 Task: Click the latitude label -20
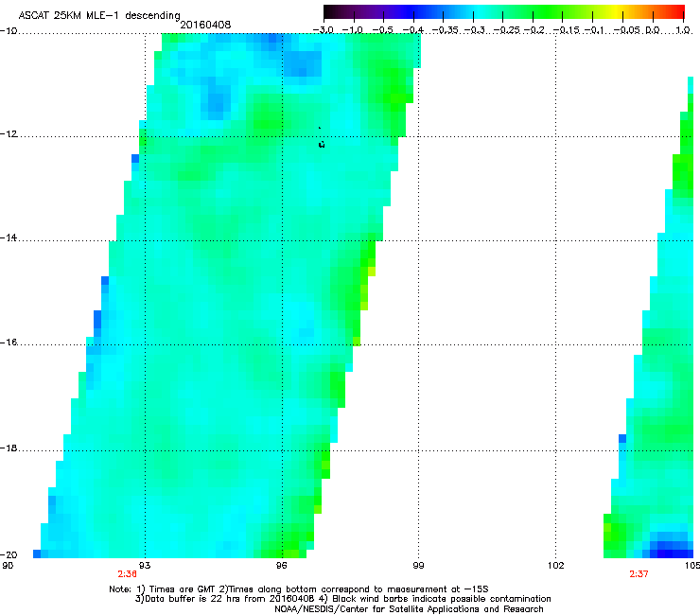tap(9, 554)
